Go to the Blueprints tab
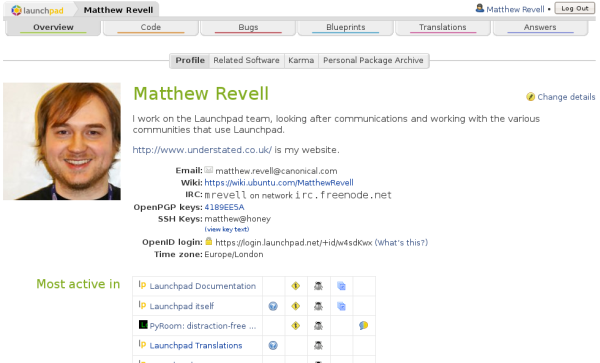Screen dimensions: 600x363 (x=346, y=28)
